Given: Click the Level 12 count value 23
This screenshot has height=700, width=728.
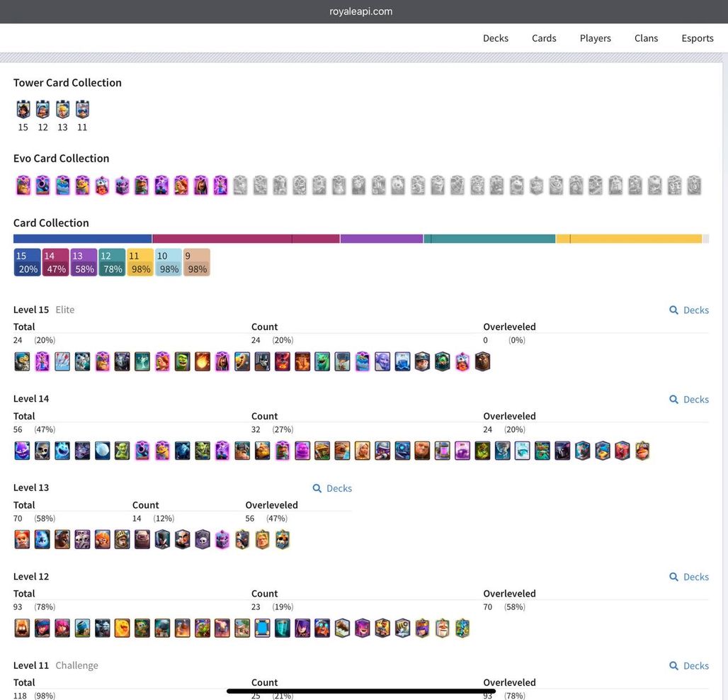Looking at the screenshot, I should tap(256, 607).
